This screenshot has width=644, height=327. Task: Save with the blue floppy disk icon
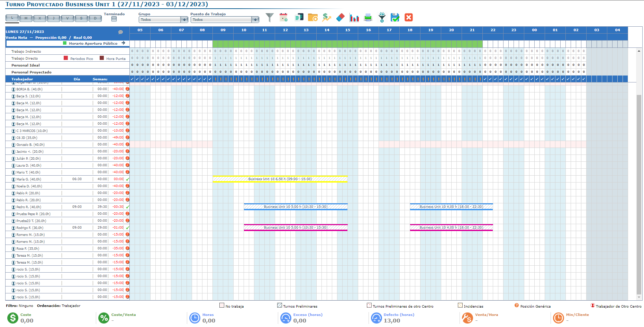click(x=395, y=17)
